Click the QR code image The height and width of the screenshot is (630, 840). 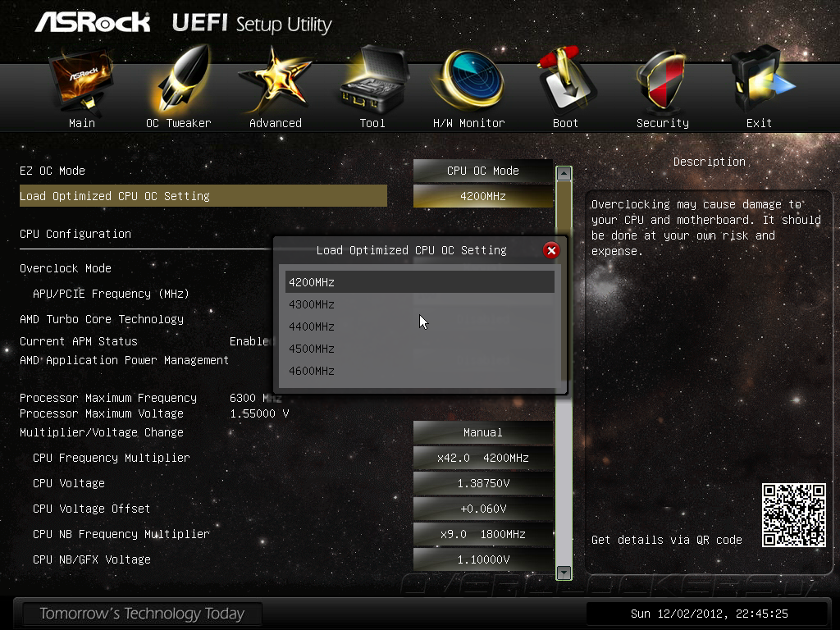794,515
